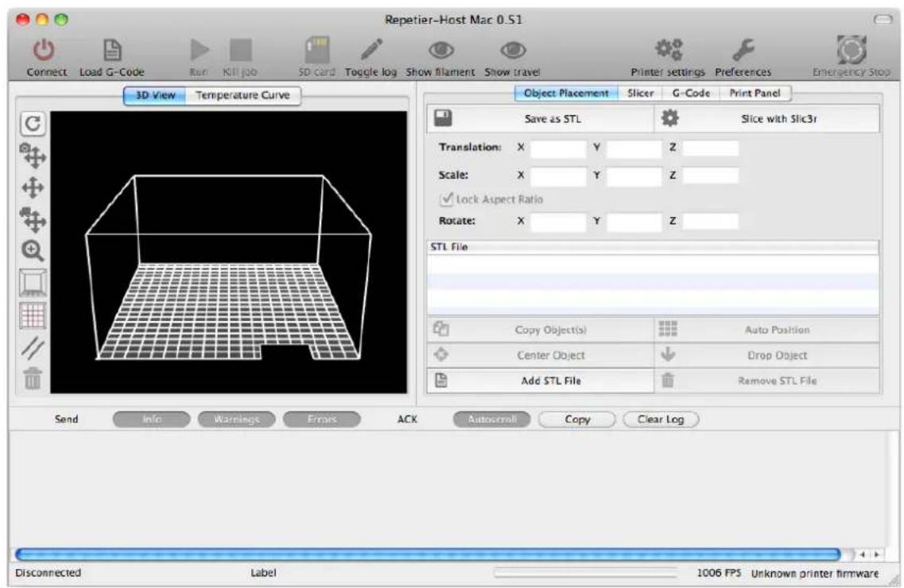
Task: Switch to 3D View tab
Action: [154, 95]
